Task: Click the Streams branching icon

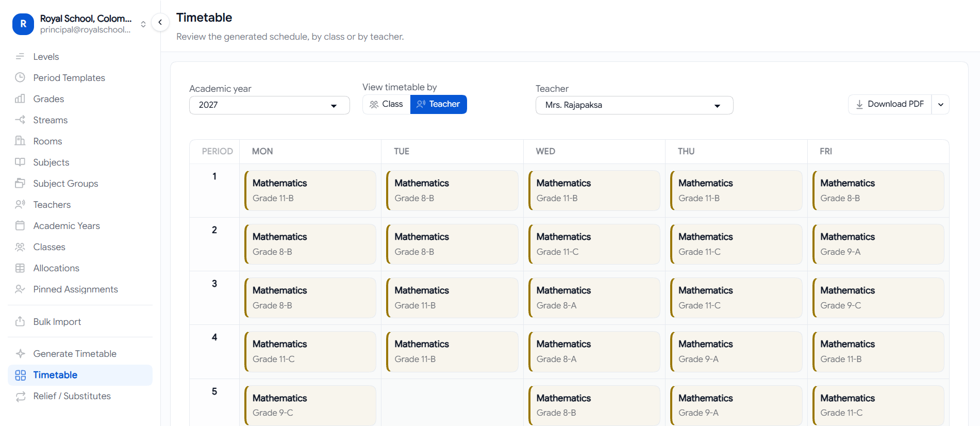Action: tap(20, 120)
